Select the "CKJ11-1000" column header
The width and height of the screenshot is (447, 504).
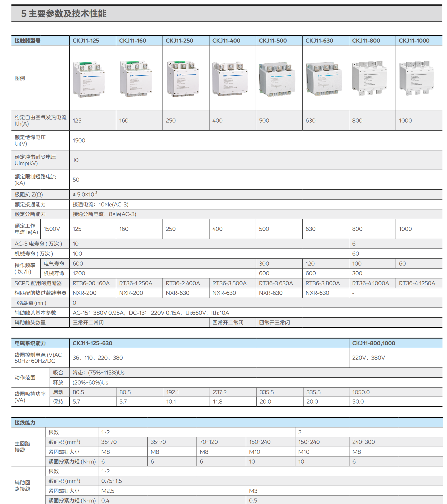[x=414, y=41]
